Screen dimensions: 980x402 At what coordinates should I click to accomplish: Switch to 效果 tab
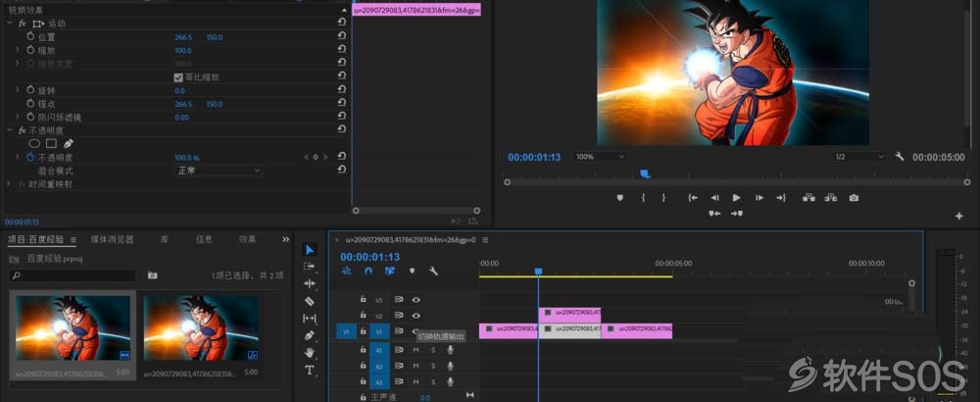(x=248, y=239)
